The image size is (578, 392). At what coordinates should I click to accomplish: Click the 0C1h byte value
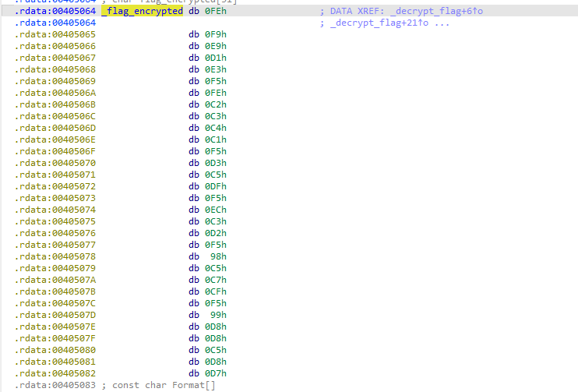coord(216,139)
